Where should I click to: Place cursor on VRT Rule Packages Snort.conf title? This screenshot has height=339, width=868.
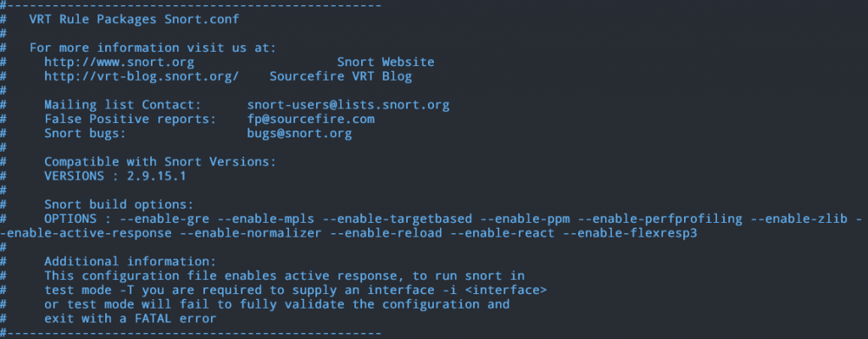[x=134, y=19]
